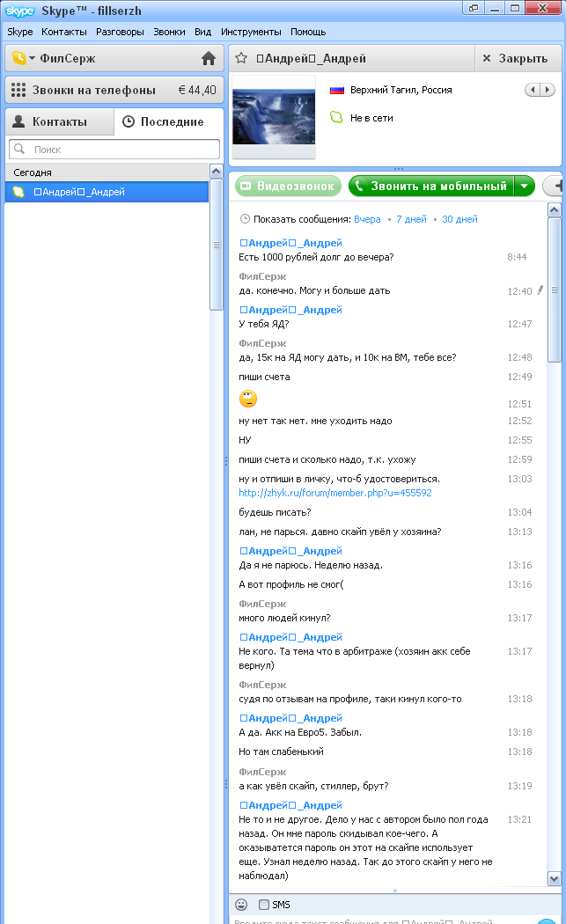Click the Контакты tab person icon

(18, 121)
